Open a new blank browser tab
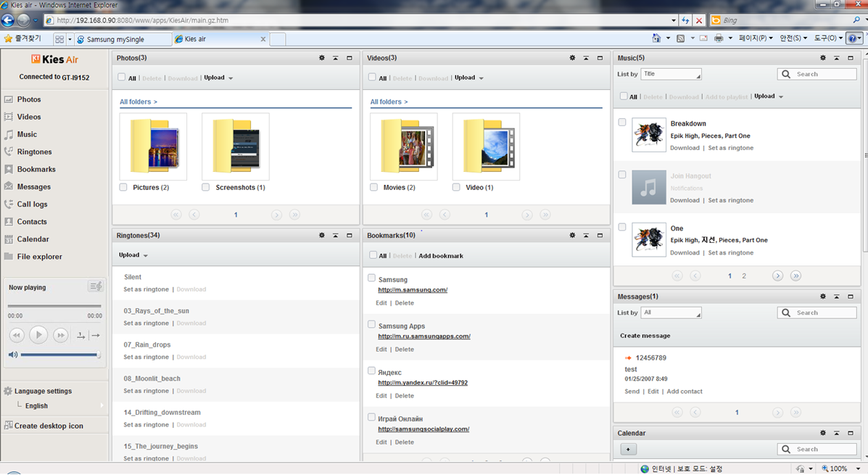This screenshot has width=868, height=475. click(x=278, y=39)
